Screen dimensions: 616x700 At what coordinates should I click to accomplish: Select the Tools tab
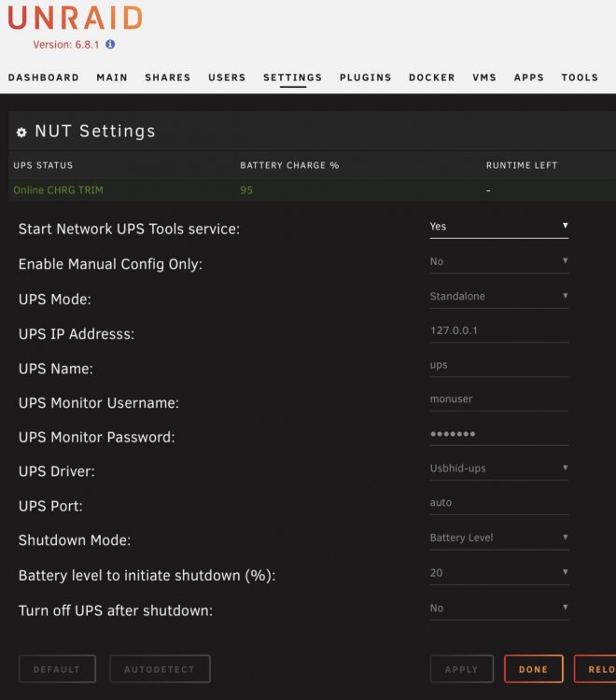[580, 77]
